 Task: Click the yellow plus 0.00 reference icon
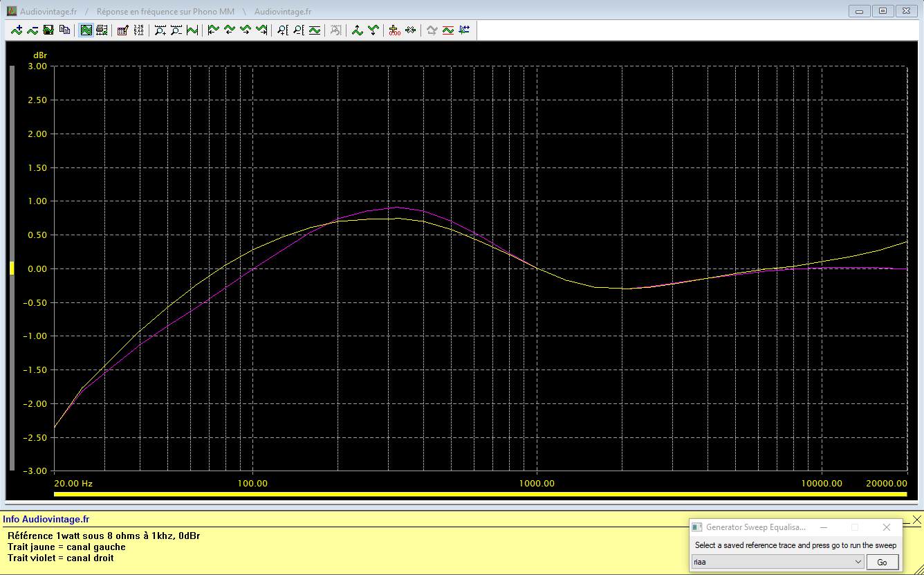pos(394,30)
